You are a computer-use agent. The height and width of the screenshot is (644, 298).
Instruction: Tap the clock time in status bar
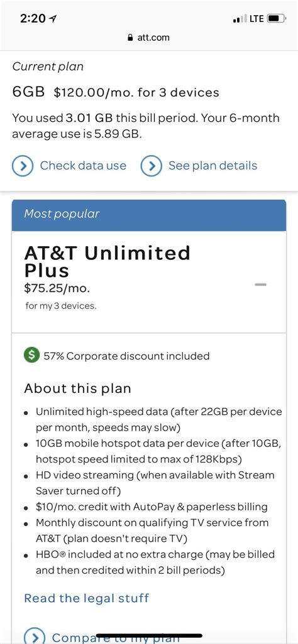pos(33,19)
